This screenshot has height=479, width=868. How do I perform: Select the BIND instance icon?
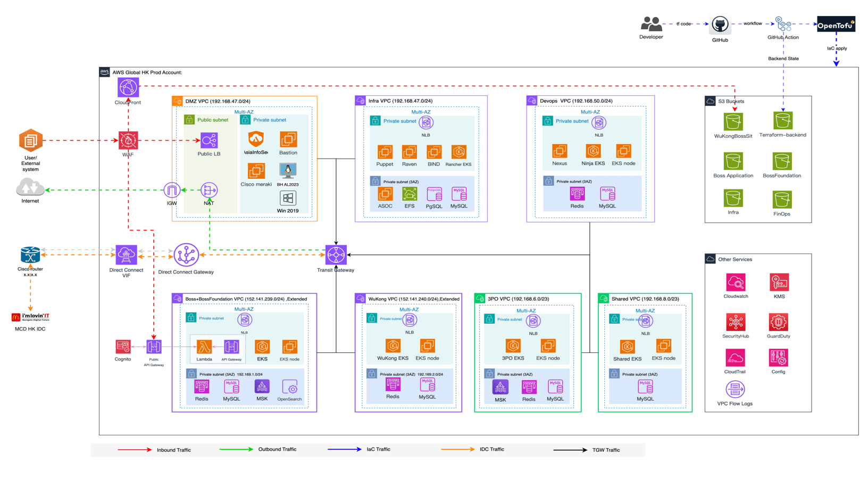[x=434, y=152]
